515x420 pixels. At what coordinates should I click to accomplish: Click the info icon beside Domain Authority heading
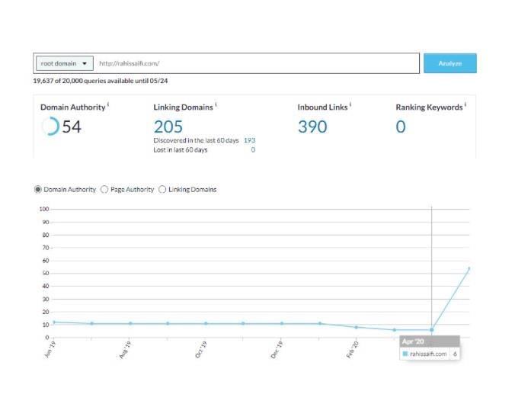(x=109, y=105)
